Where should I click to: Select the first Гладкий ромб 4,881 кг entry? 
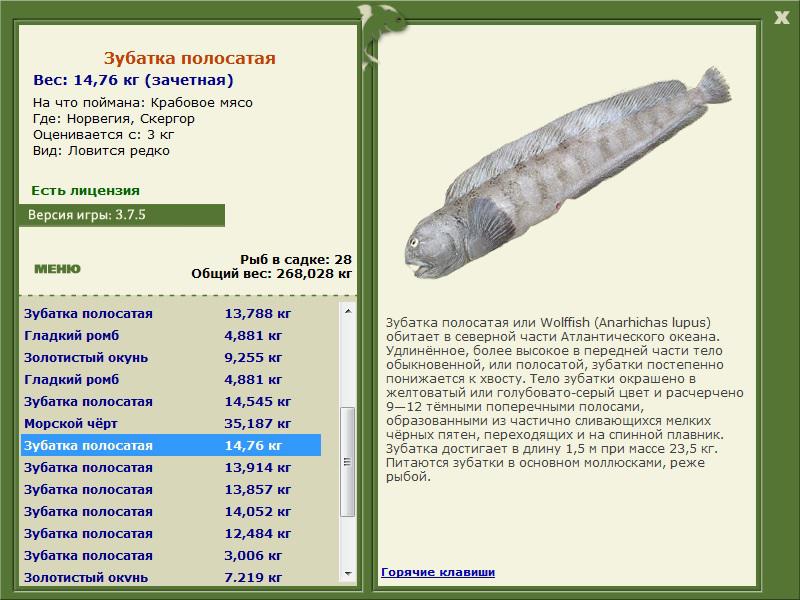click(171, 336)
